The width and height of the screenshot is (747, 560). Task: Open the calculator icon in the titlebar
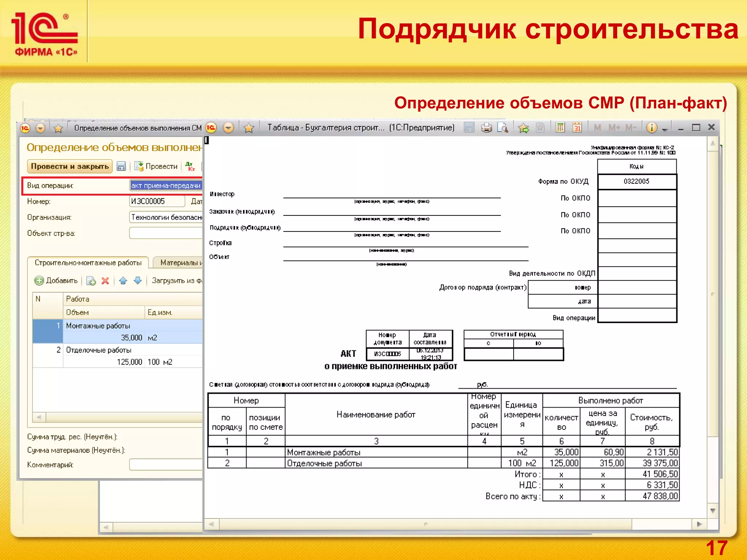tap(560, 127)
